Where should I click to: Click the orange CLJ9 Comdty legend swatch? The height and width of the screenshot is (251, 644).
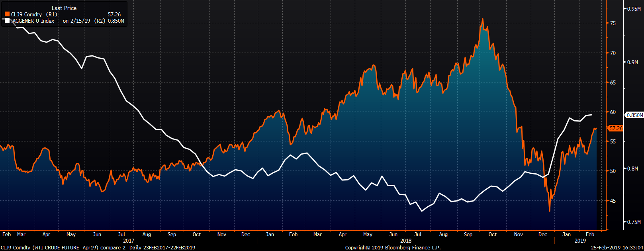coord(7,14)
